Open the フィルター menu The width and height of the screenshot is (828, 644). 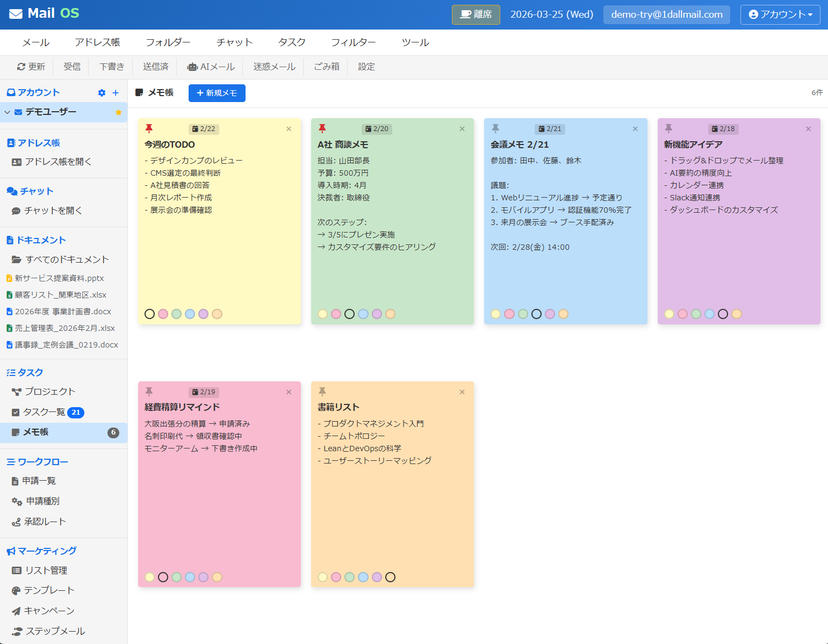pyautogui.click(x=353, y=42)
